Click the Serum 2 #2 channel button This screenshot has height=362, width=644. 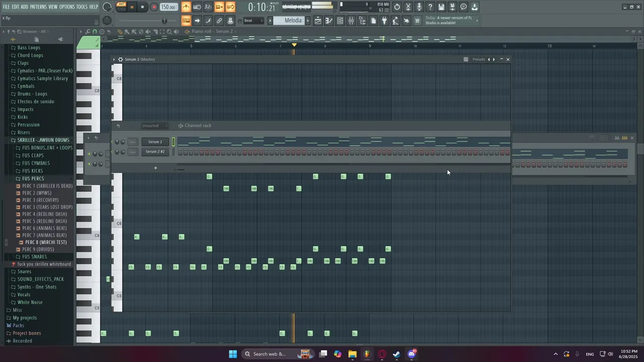click(x=155, y=151)
